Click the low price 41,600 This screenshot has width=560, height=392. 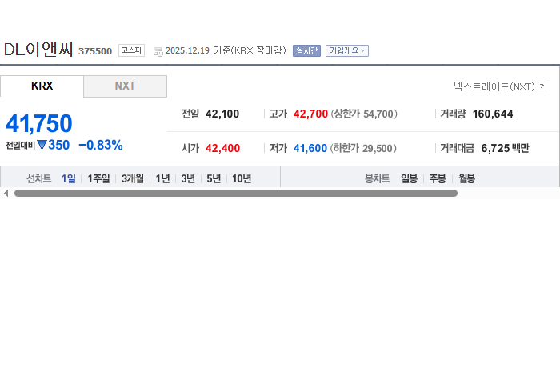[310, 148]
